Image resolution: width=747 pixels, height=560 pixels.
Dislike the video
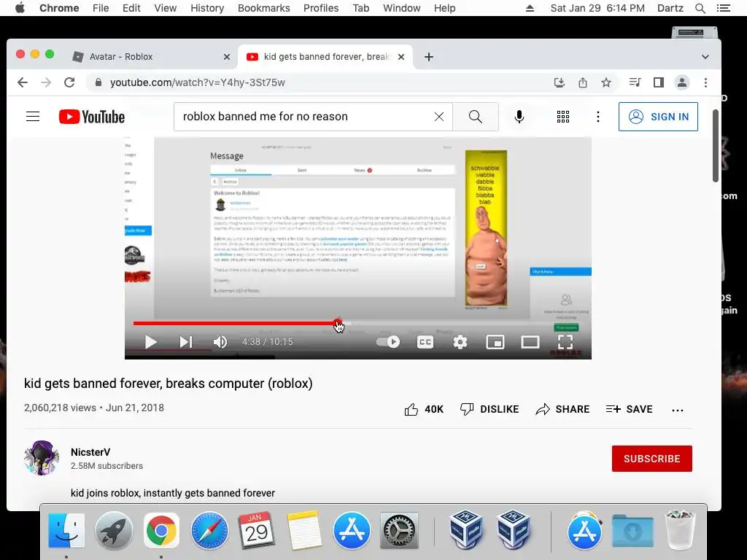pyautogui.click(x=489, y=409)
